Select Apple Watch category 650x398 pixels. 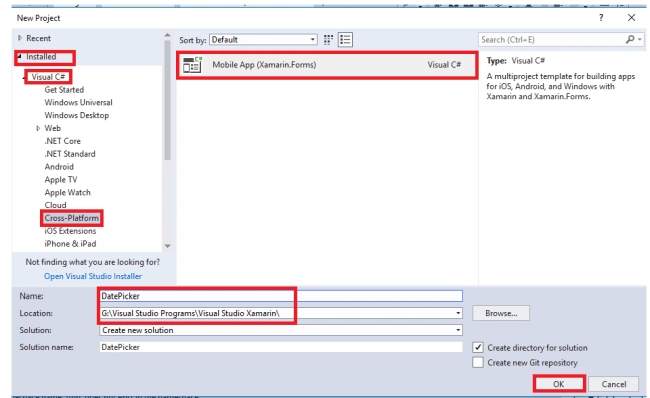click(68, 193)
